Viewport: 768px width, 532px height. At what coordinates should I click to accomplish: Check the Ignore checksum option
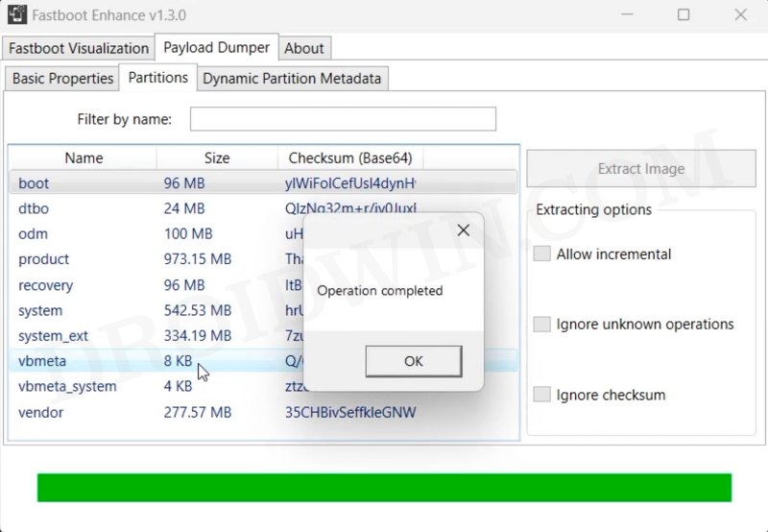coord(541,395)
